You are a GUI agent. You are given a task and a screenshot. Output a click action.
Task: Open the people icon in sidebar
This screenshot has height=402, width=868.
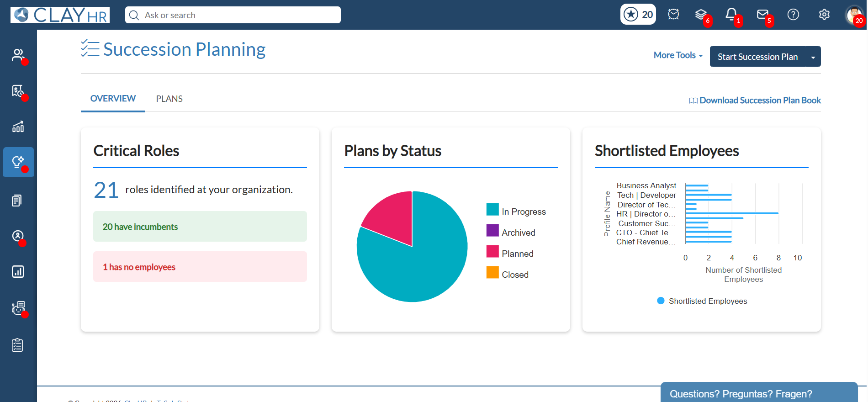click(18, 55)
